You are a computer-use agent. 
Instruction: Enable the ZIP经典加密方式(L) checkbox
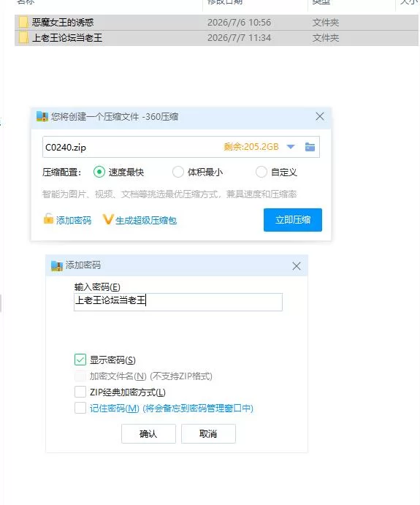tap(80, 392)
